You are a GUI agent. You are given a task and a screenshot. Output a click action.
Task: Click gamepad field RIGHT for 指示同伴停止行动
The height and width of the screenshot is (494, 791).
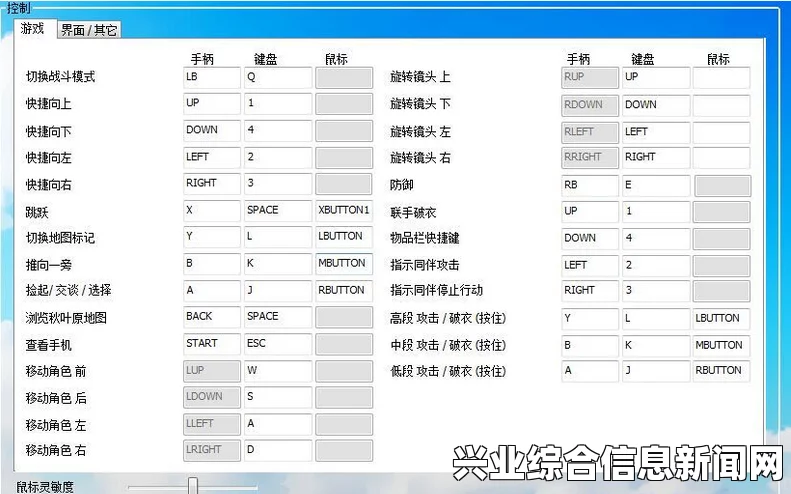(590, 291)
